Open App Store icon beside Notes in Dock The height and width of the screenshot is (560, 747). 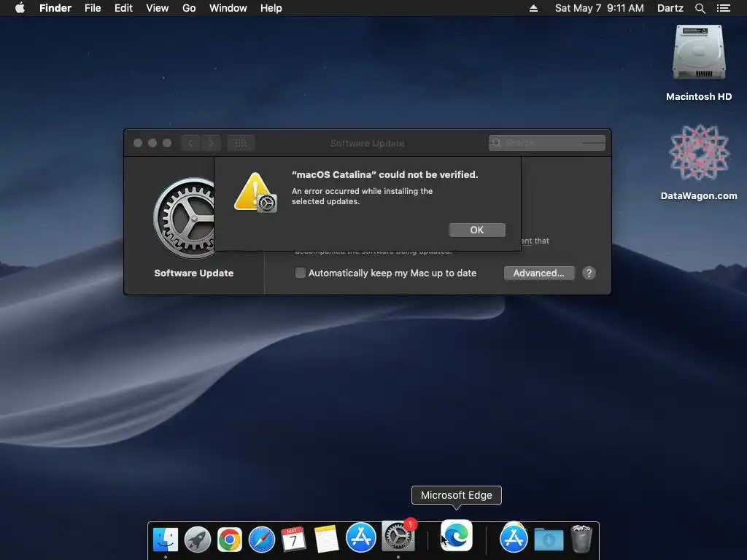(360, 537)
